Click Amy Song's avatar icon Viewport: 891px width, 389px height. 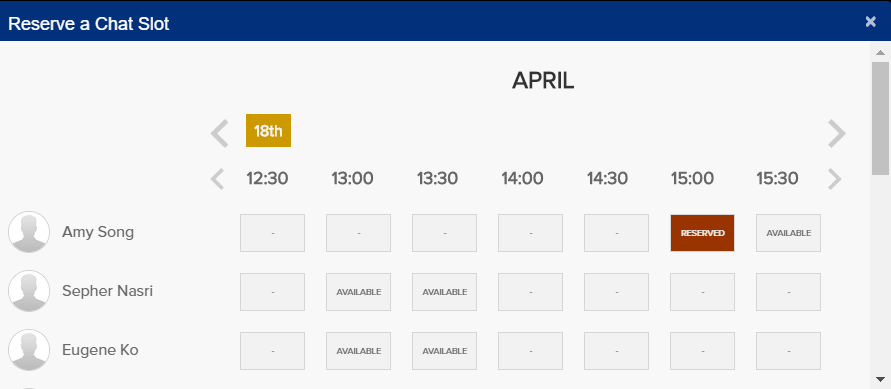(x=29, y=232)
